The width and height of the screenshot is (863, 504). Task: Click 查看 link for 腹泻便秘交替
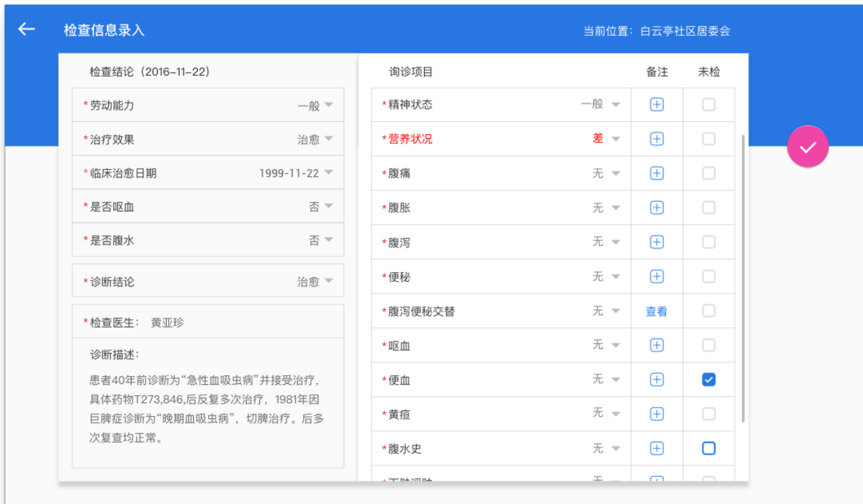[x=656, y=312]
